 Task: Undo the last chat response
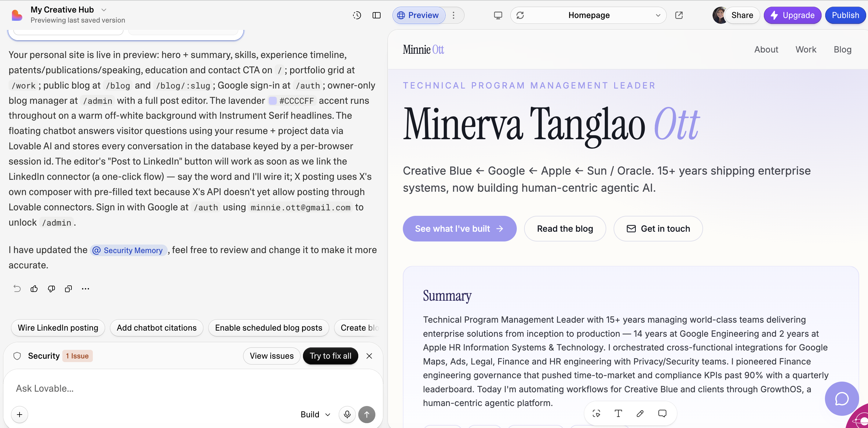click(17, 288)
